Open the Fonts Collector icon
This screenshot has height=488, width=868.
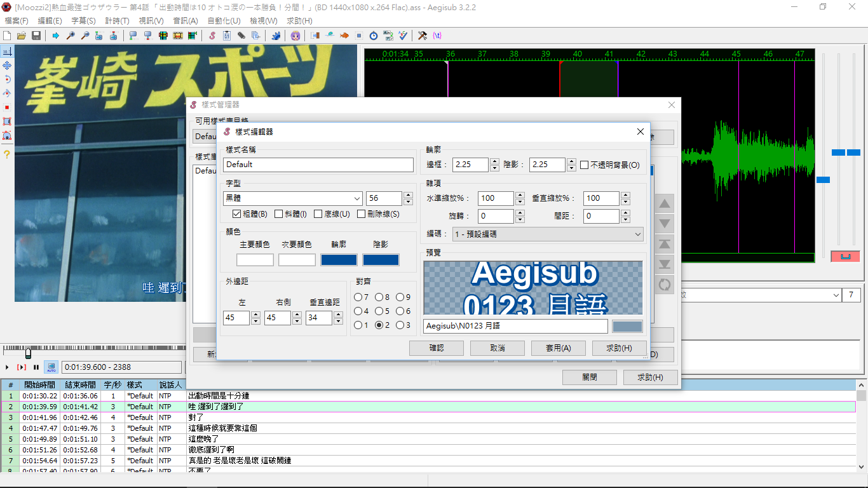tap(255, 36)
